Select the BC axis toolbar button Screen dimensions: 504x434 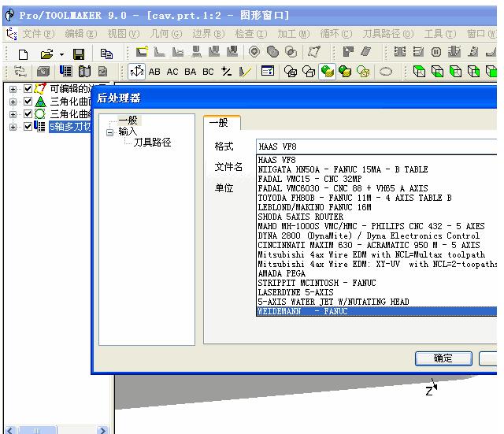(x=208, y=72)
